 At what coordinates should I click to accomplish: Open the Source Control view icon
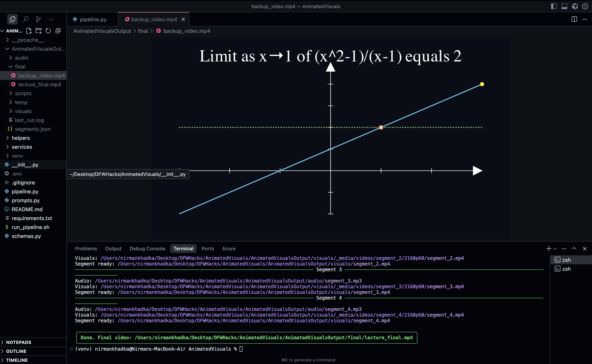coord(38,19)
